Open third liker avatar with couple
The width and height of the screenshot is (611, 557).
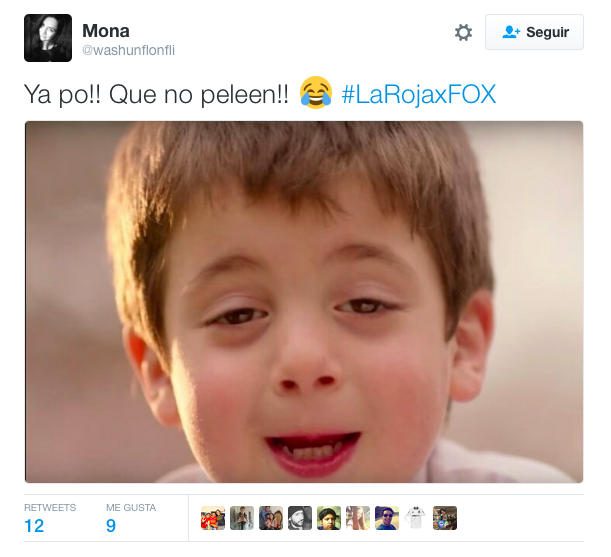pyautogui.click(x=271, y=518)
